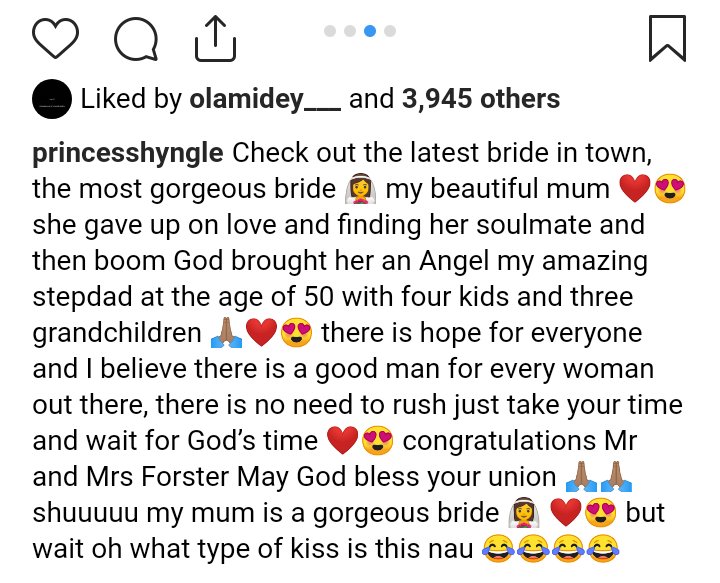Viewport: 720px width, 583px height.
Task: Like the post with the heart icon
Action: pos(56,39)
